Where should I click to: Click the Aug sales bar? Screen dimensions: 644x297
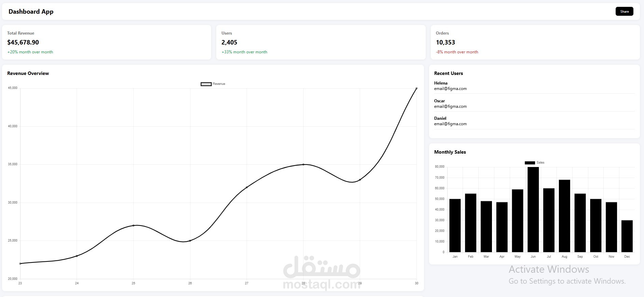point(564,216)
